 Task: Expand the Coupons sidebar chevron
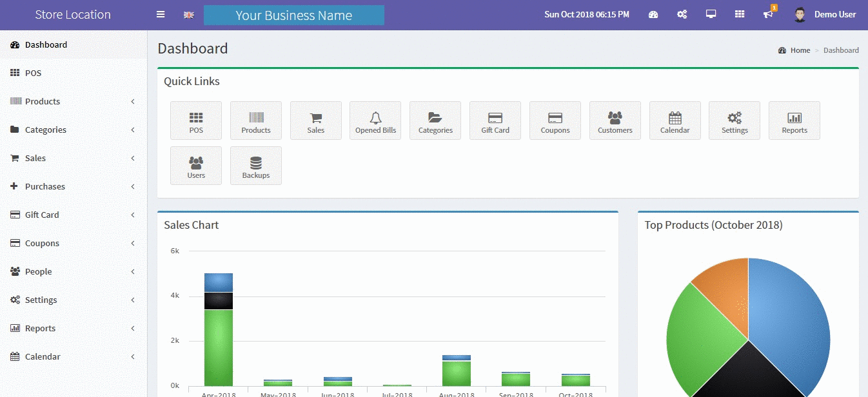point(132,244)
